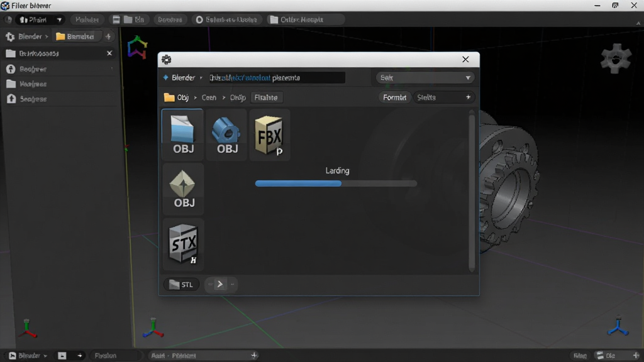Click the Flrainte breadcrumb button
Viewport: 644px width, 362px height.
point(266,97)
